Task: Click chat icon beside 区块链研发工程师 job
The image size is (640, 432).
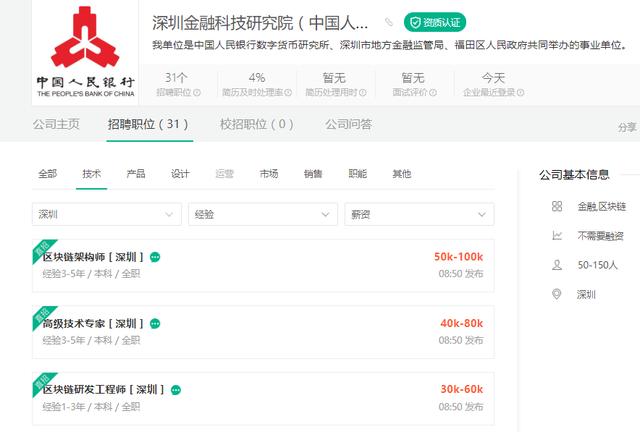Action: (176, 390)
